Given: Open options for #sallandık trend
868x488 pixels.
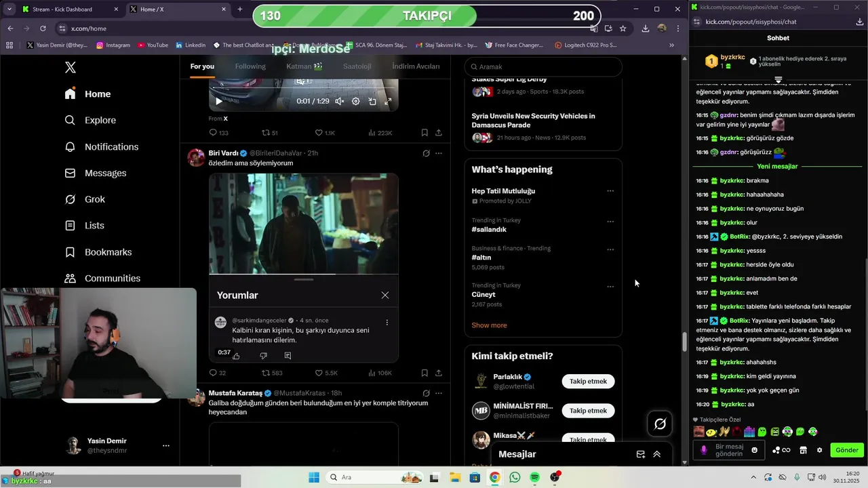Looking at the screenshot, I should click(610, 221).
